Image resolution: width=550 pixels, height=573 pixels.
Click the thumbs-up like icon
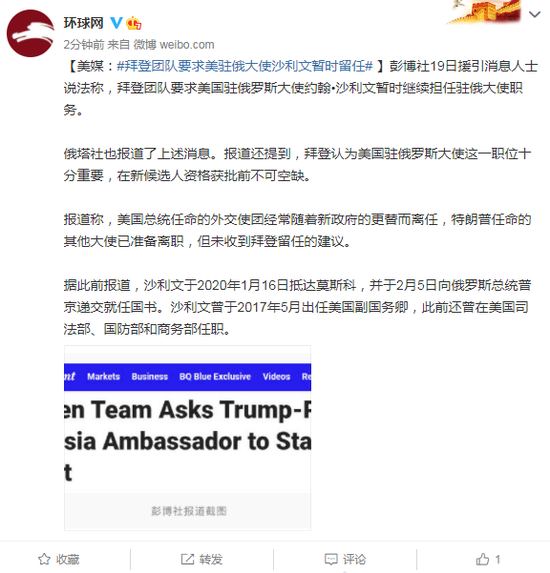482,559
